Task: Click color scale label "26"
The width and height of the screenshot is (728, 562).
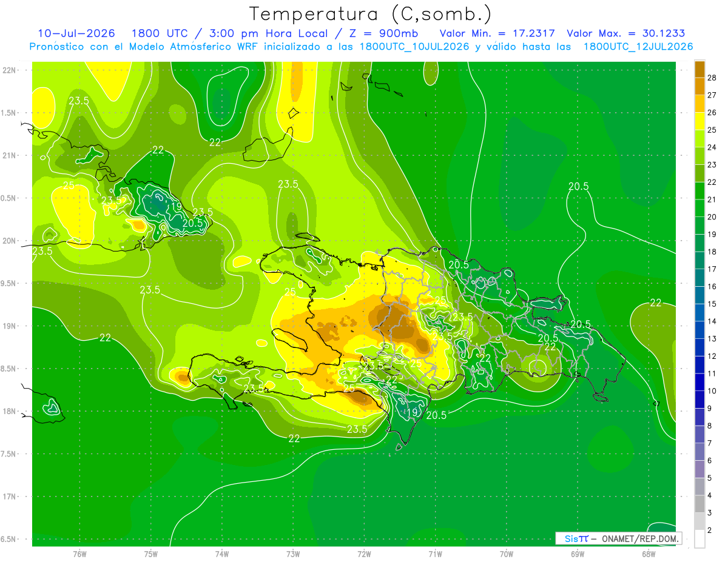Action: pyautogui.click(x=712, y=113)
